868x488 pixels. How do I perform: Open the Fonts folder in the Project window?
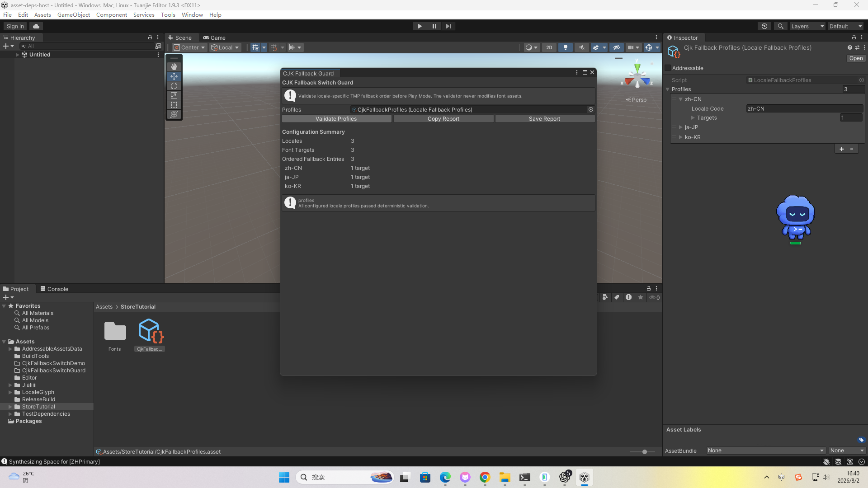pos(115,331)
